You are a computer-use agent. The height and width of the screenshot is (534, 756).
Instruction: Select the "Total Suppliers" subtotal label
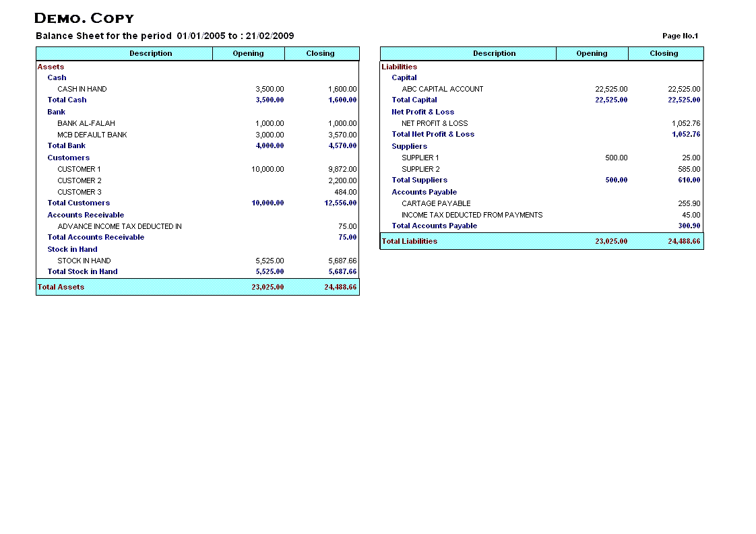420,180
